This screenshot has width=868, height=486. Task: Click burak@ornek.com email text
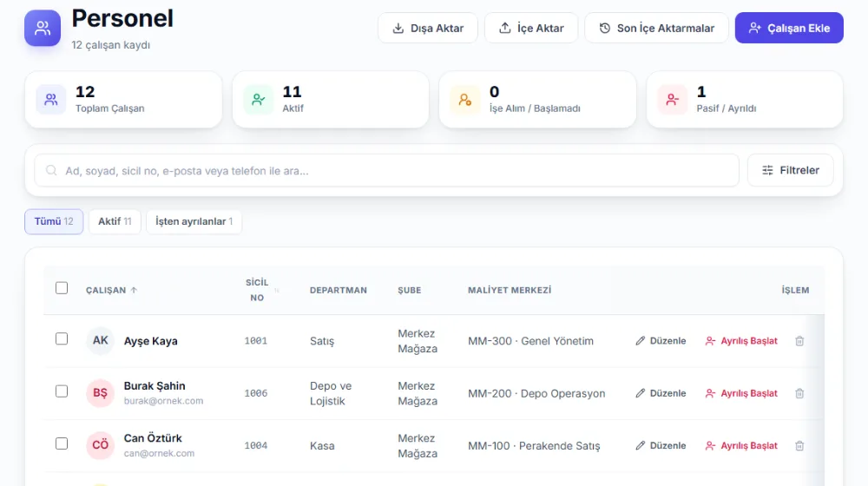coord(163,401)
